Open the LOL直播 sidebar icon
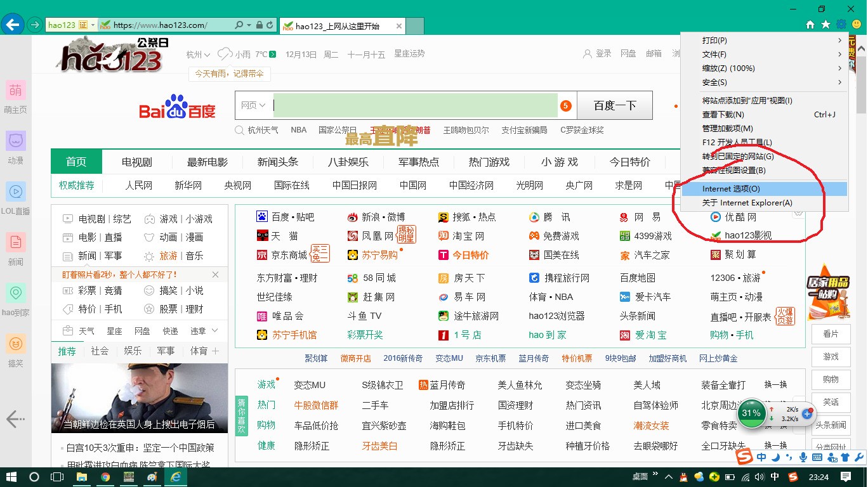This screenshot has width=868, height=487. tap(15, 191)
